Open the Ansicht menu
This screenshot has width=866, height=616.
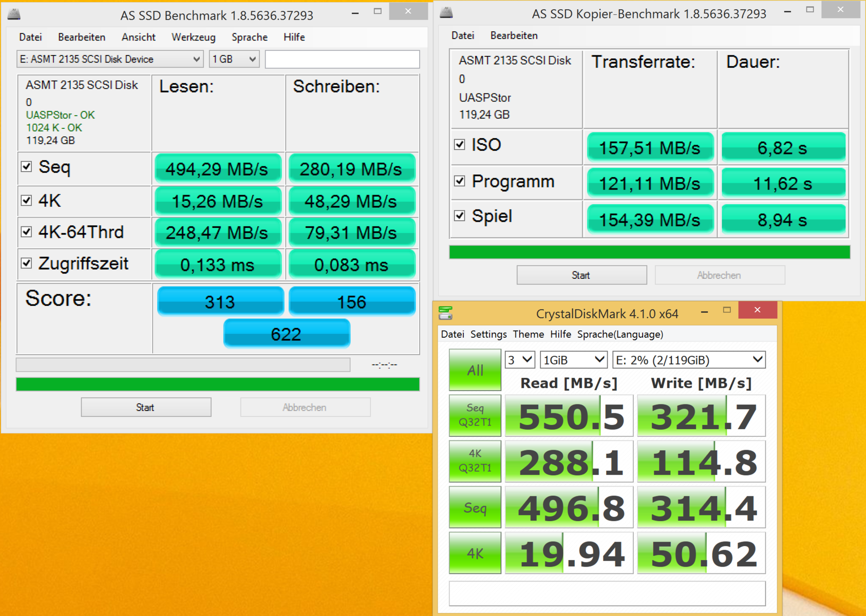pyautogui.click(x=139, y=37)
